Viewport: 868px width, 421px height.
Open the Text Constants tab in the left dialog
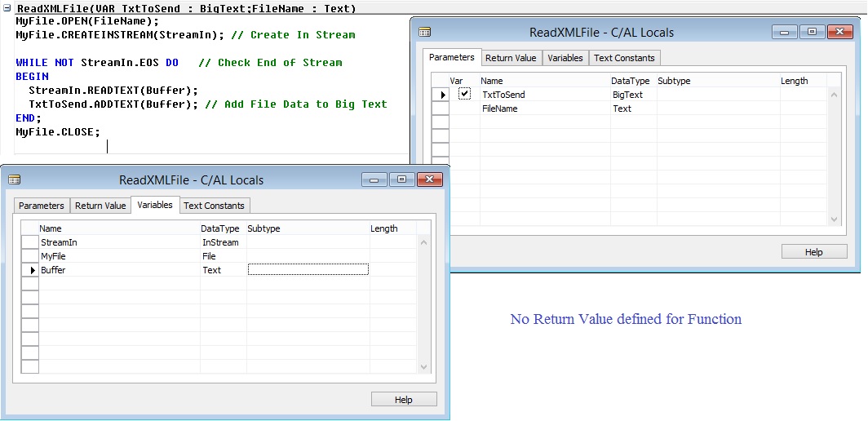(x=214, y=206)
